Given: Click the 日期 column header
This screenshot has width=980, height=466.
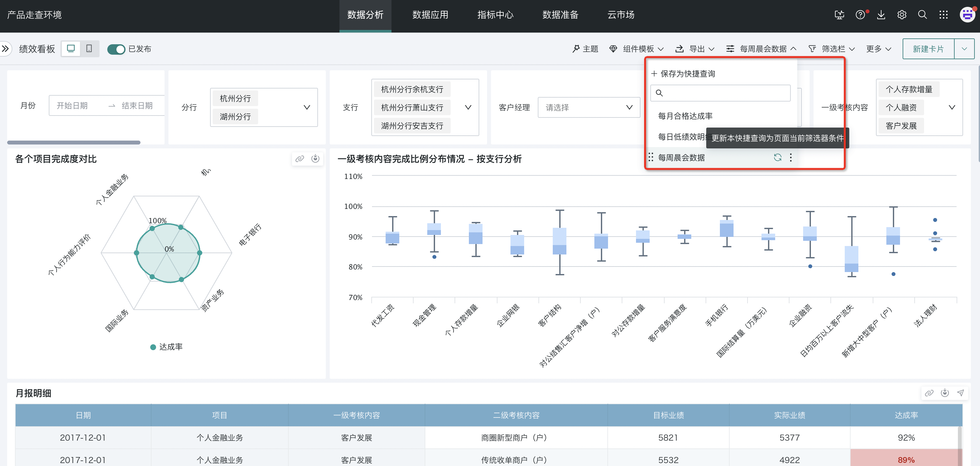Looking at the screenshot, I should click(x=83, y=415).
